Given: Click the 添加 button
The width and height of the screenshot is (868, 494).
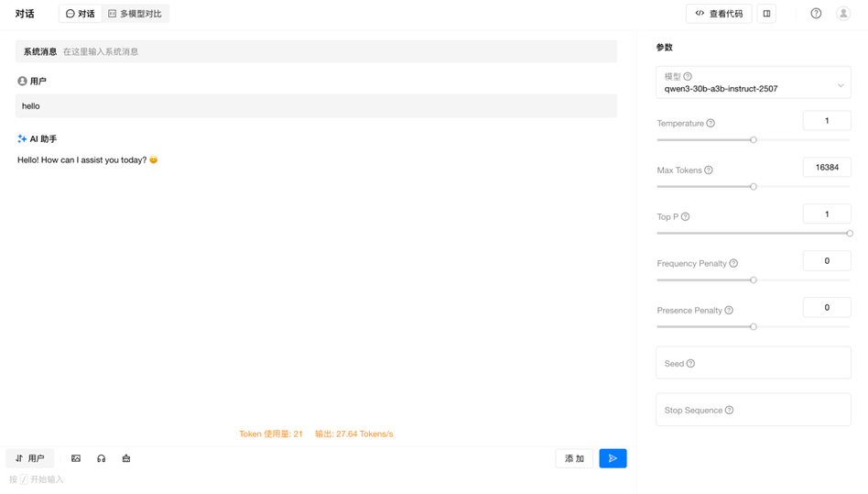Looking at the screenshot, I should click(x=574, y=458).
